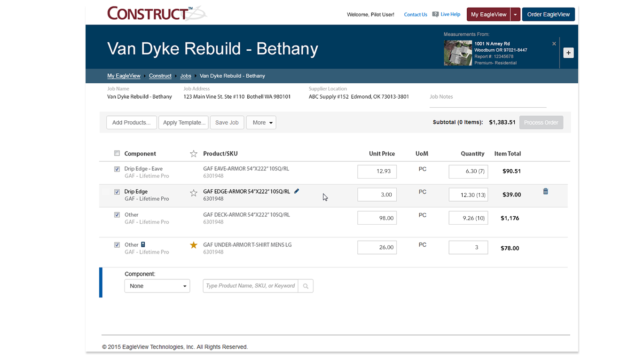Click the favorites star column header
Image resolution: width=644 pixels, height=361 pixels.
(x=194, y=154)
